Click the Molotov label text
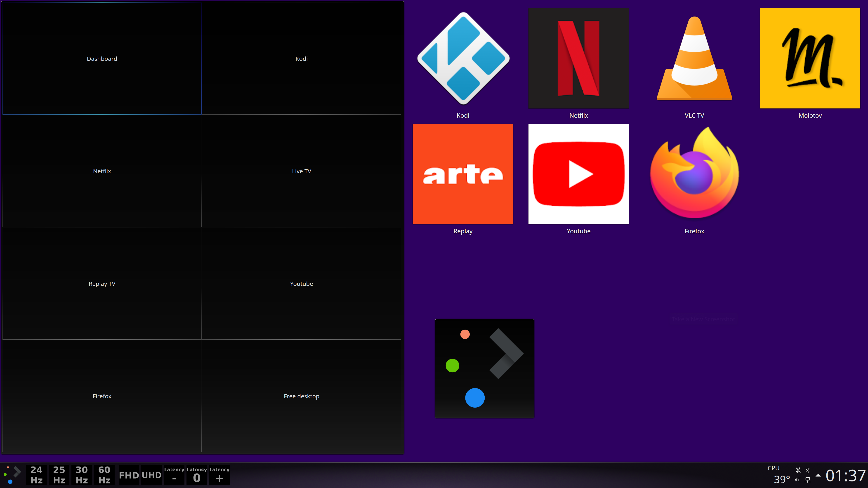 click(810, 115)
